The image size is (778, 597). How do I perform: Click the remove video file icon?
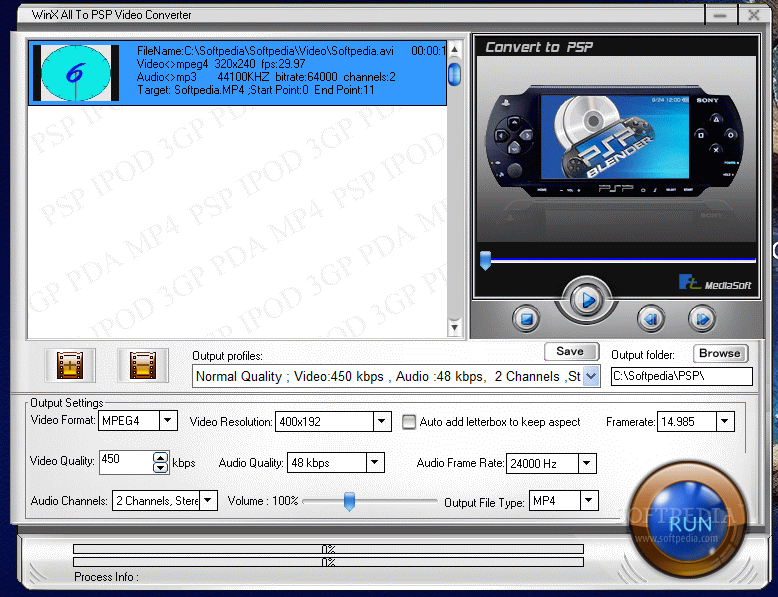[x=143, y=365]
